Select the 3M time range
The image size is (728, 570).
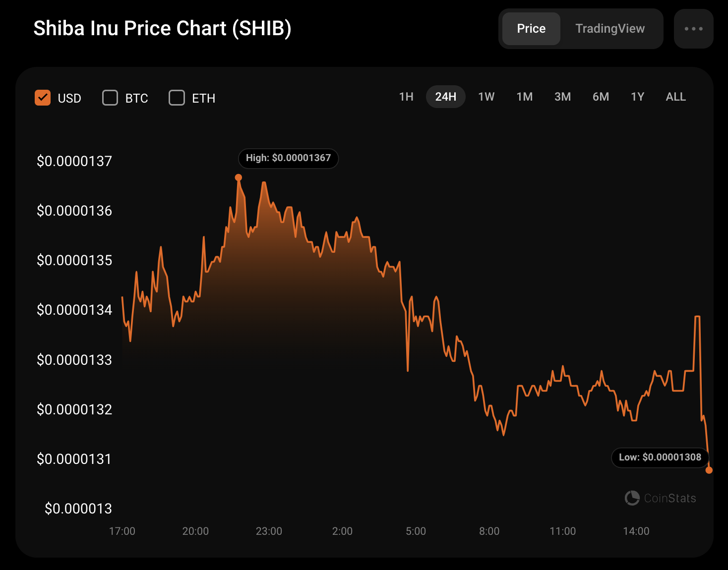point(562,97)
